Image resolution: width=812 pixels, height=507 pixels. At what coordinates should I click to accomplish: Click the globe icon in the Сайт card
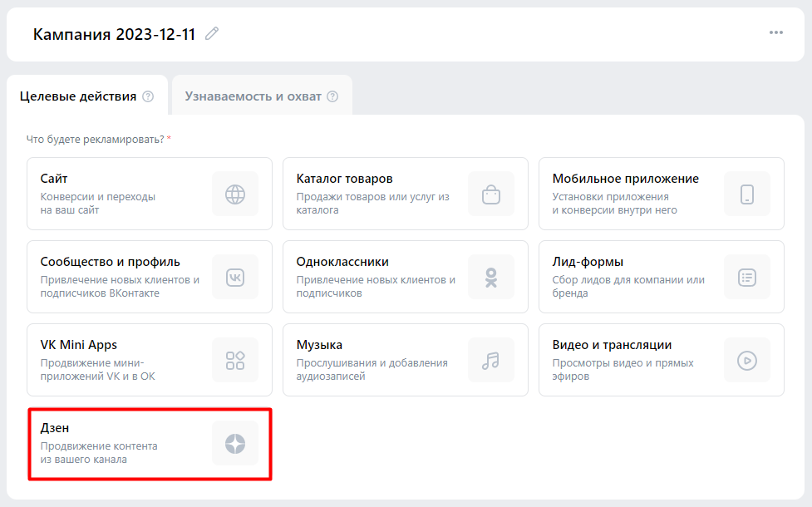pyautogui.click(x=235, y=194)
